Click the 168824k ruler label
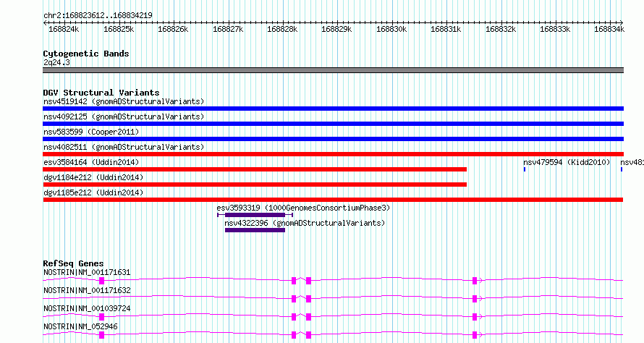 64,29
